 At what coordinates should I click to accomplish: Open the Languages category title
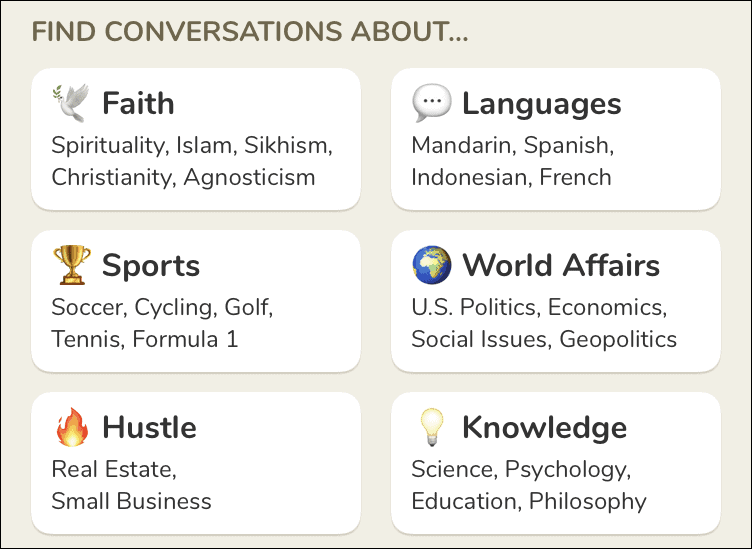[542, 104]
